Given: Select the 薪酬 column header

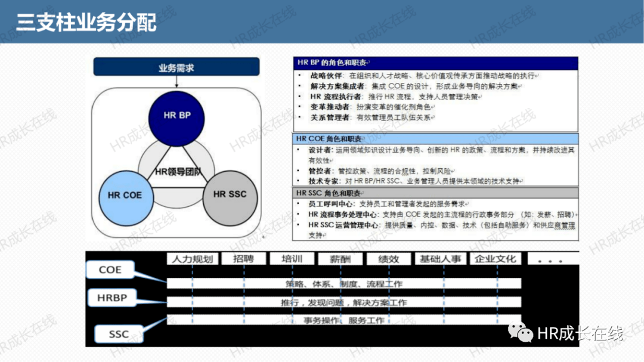Looking at the screenshot, I should click(340, 259).
